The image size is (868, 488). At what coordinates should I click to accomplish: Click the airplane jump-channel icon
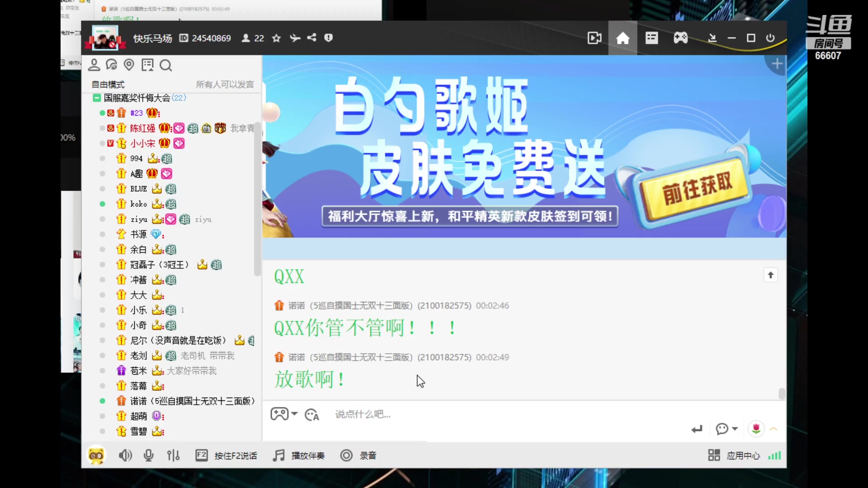tap(295, 38)
